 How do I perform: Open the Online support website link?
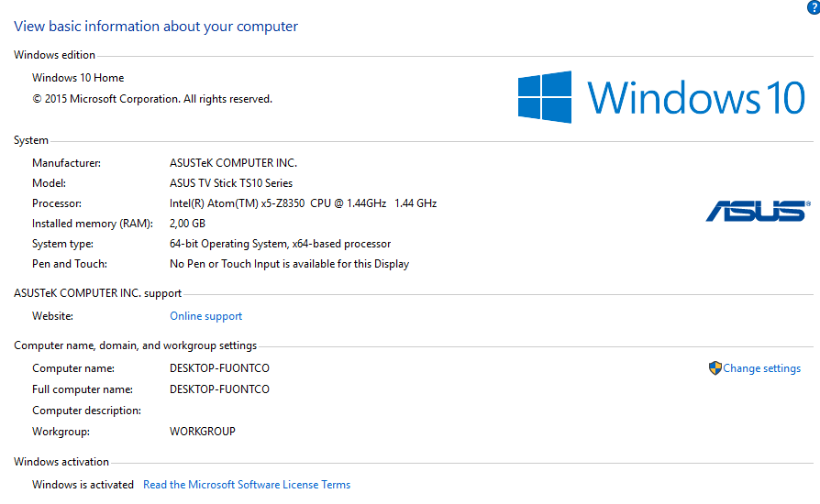coord(206,316)
